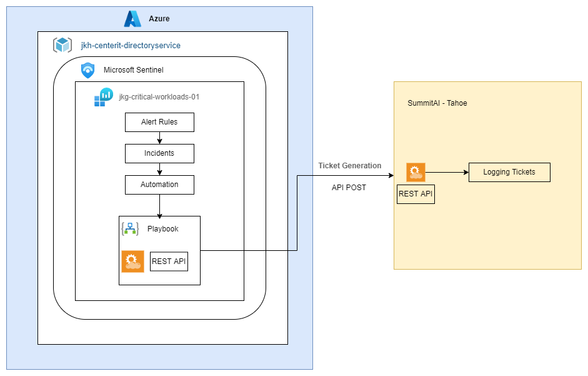This screenshot has width=588, height=376.
Task: Click the Azure logo icon
Action: coord(132,19)
